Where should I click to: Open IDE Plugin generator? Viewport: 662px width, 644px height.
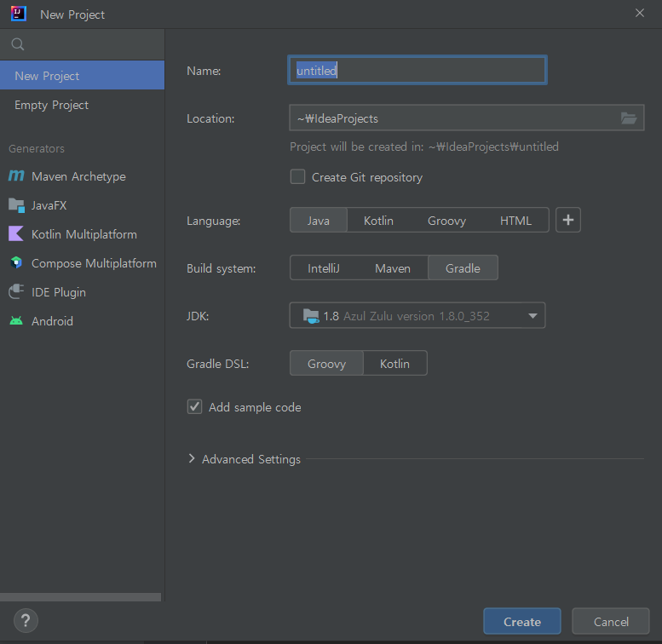[83, 291]
